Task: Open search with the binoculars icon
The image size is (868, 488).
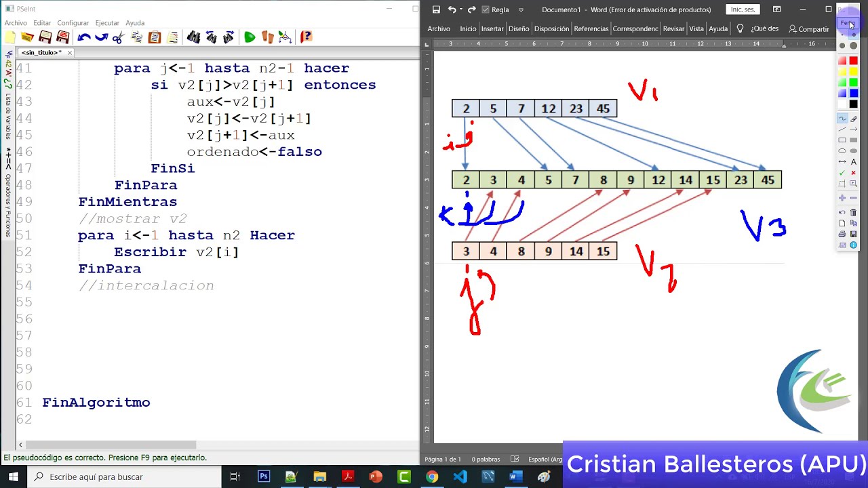Action: coord(194,37)
